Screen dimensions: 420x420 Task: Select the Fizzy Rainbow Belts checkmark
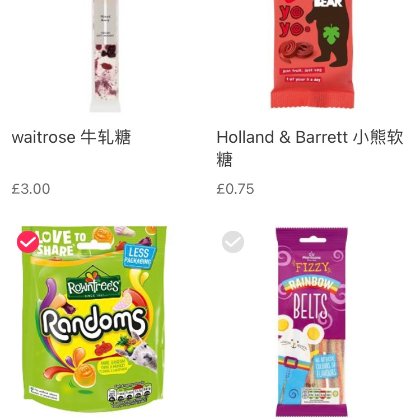[x=233, y=242]
